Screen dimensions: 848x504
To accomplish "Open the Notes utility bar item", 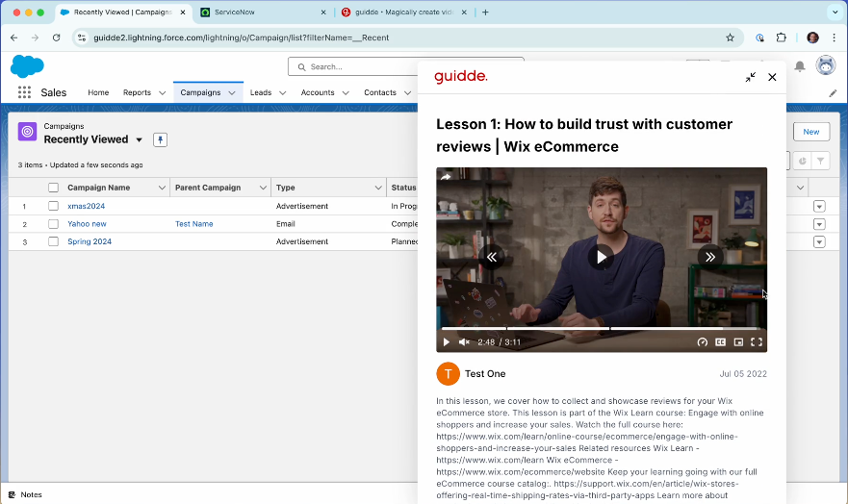I will [x=25, y=494].
